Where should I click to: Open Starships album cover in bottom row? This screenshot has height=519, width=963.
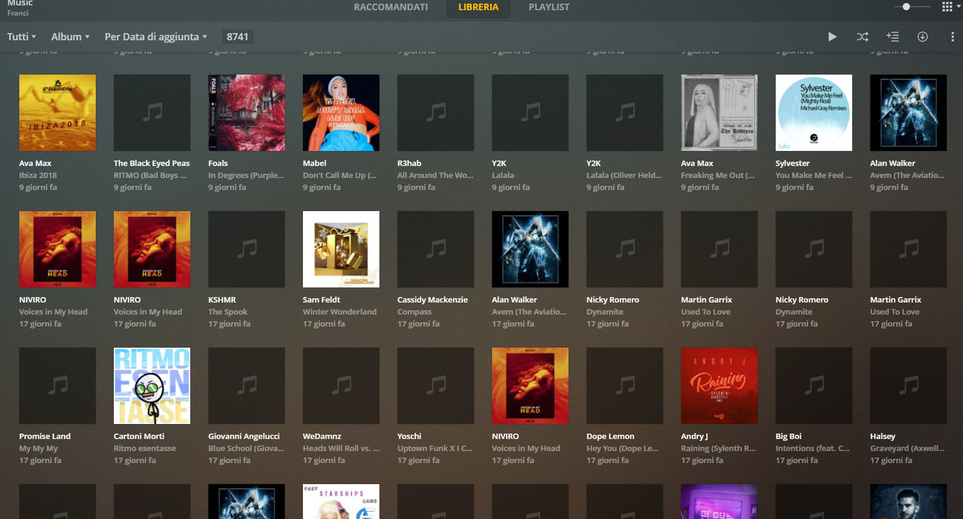pyautogui.click(x=341, y=501)
